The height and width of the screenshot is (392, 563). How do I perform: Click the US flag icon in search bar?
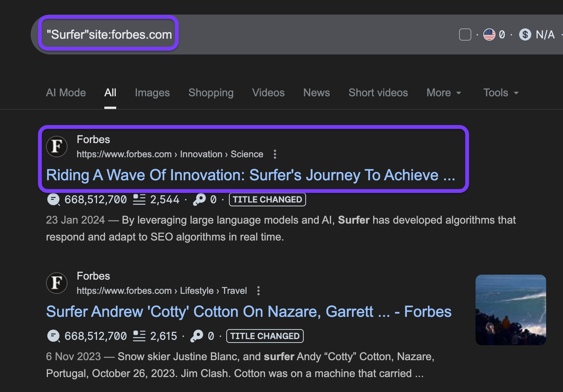pyautogui.click(x=489, y=35)
